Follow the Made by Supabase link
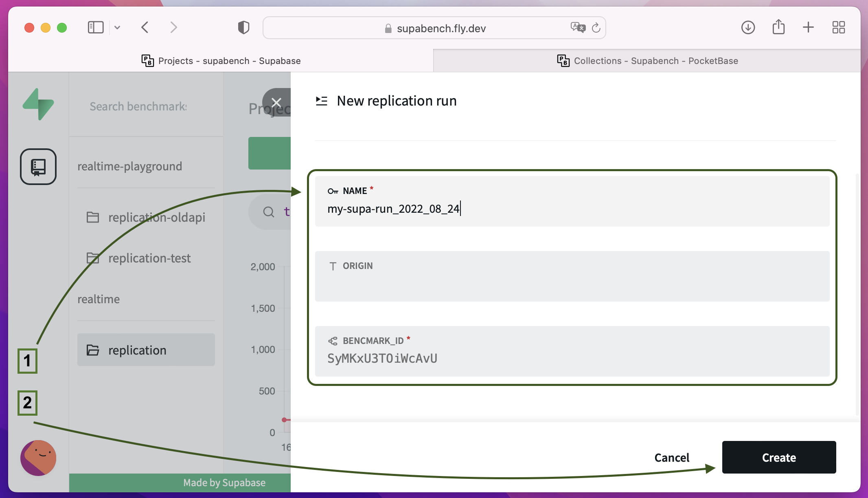Image resolution: width=868 pixels, height=498 pixels. pos(224,483)
